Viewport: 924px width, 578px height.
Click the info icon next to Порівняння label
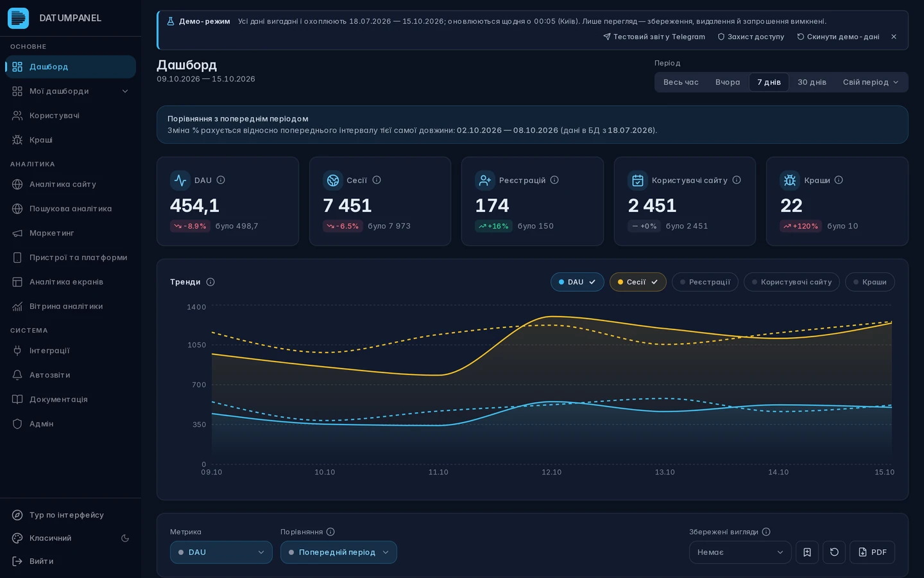click(x=330, y=532)
